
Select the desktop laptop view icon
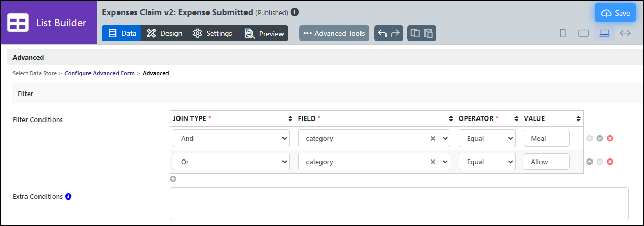point(604,33)
